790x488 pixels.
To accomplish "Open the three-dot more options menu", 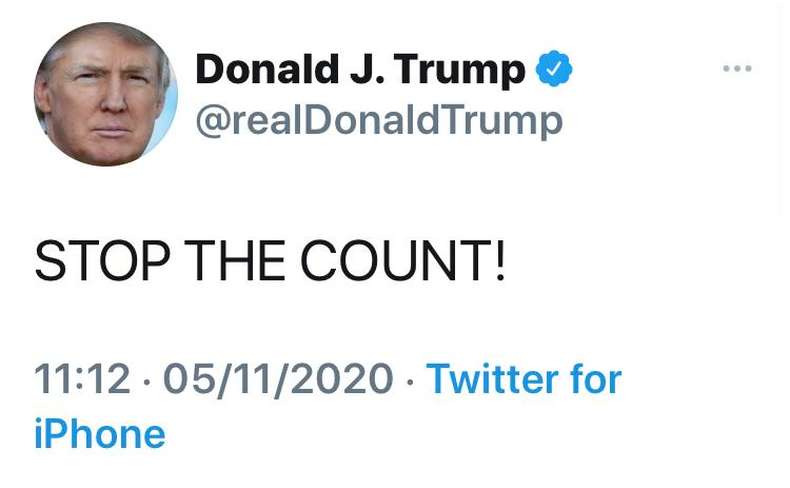I will click(737, 69).
